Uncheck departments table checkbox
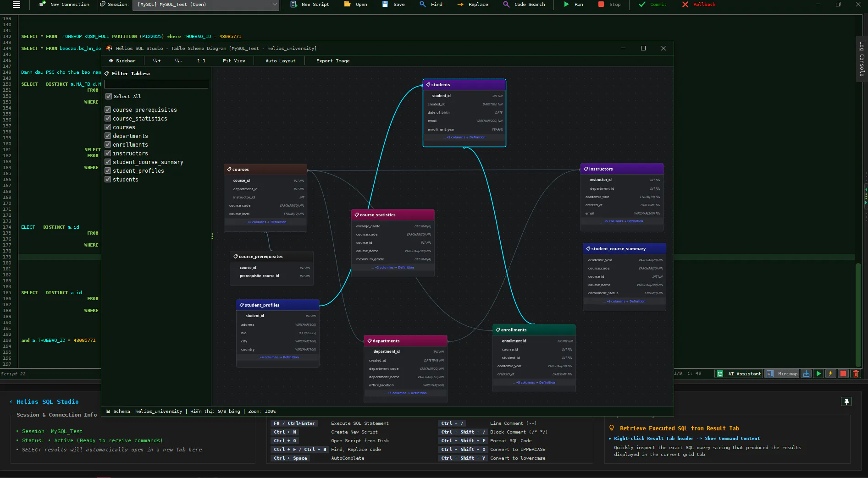This screenshot has width=868, height=478. tap(108, 136)
